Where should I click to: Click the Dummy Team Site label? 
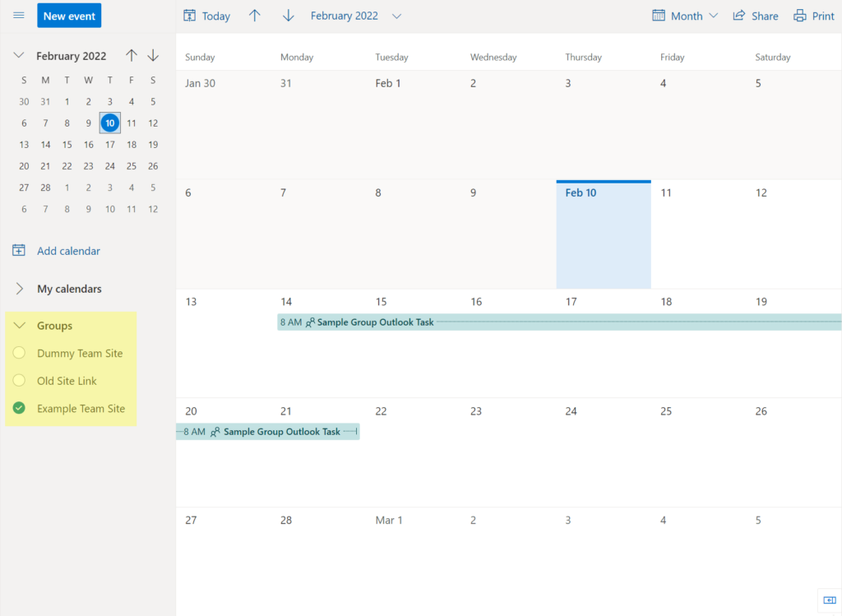(80, 354)
